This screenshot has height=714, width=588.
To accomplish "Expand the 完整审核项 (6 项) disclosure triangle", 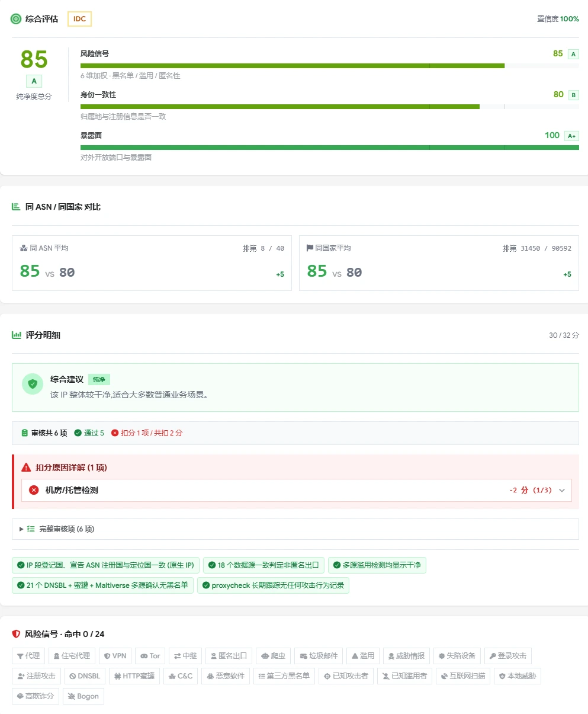I will point(21,529).
